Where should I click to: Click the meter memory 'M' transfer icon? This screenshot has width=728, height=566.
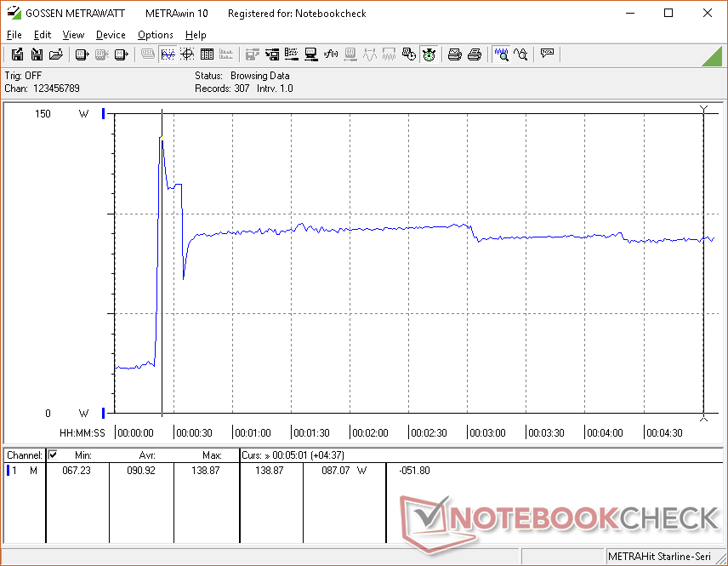pyautogui.click(x=121, y=54)
